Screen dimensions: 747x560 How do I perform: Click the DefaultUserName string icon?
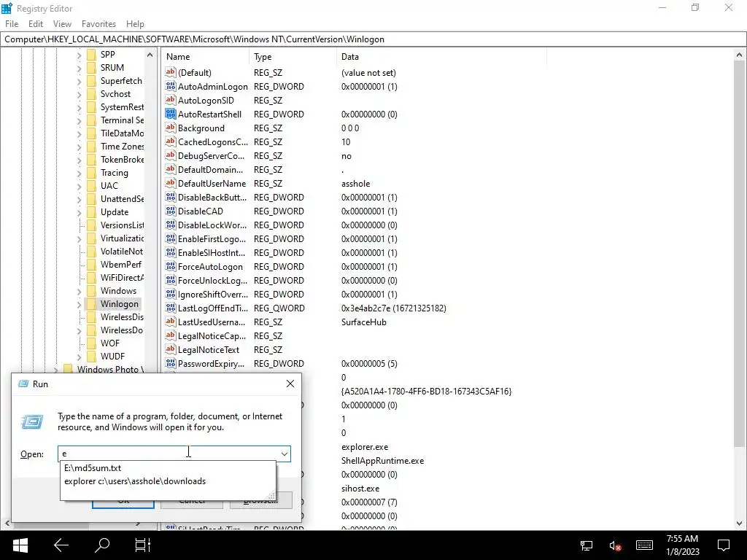click(x=171, y=183)
